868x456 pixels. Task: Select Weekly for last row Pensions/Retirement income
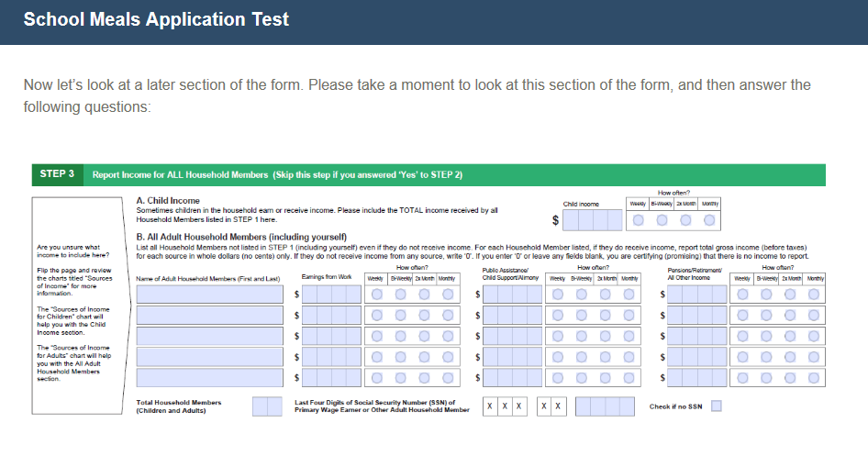[x=742, y=376]
